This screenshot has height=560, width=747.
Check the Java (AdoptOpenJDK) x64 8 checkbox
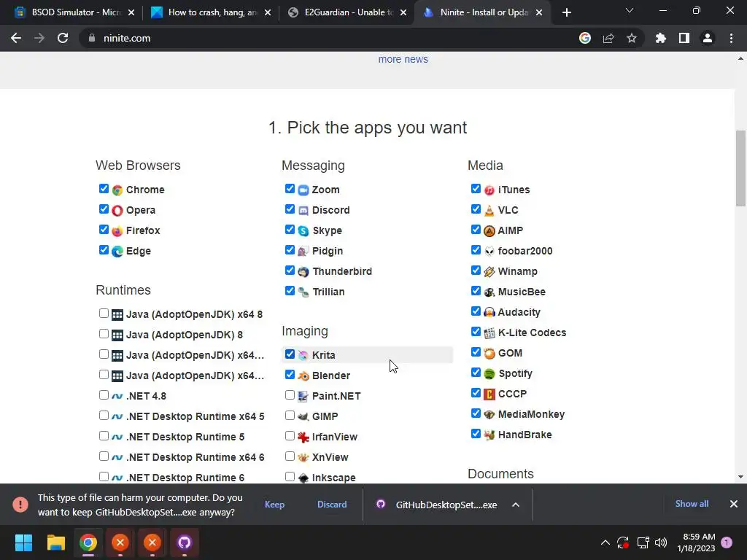(x=104, y=313)
